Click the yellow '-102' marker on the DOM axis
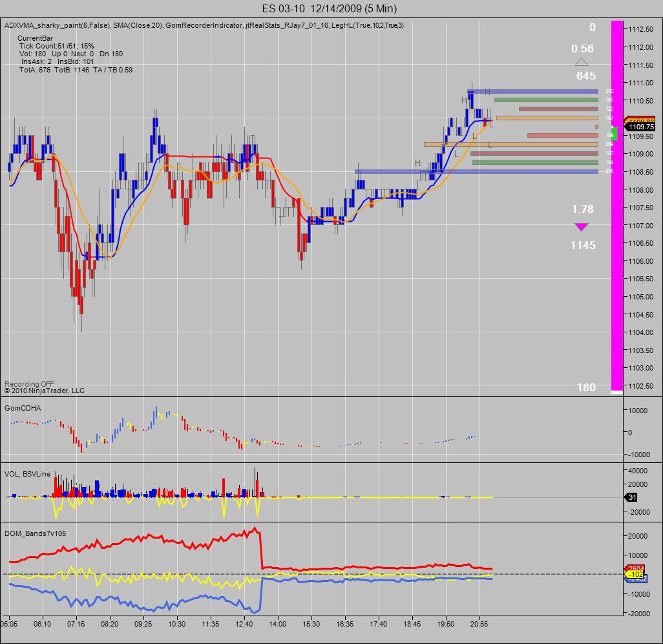 point(635,575)
